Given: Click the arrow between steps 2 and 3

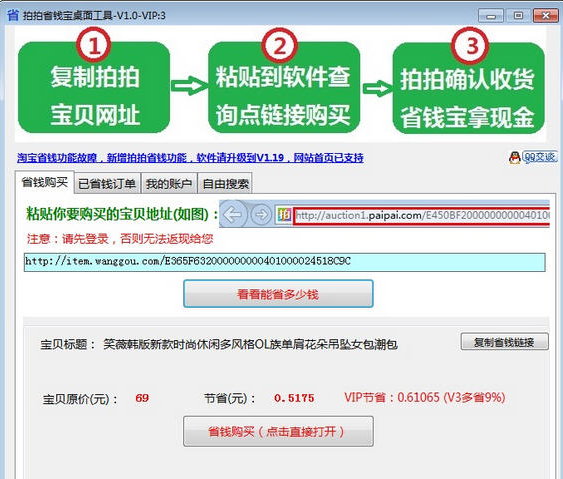Looking at the screenshot, I should [377, 88].
